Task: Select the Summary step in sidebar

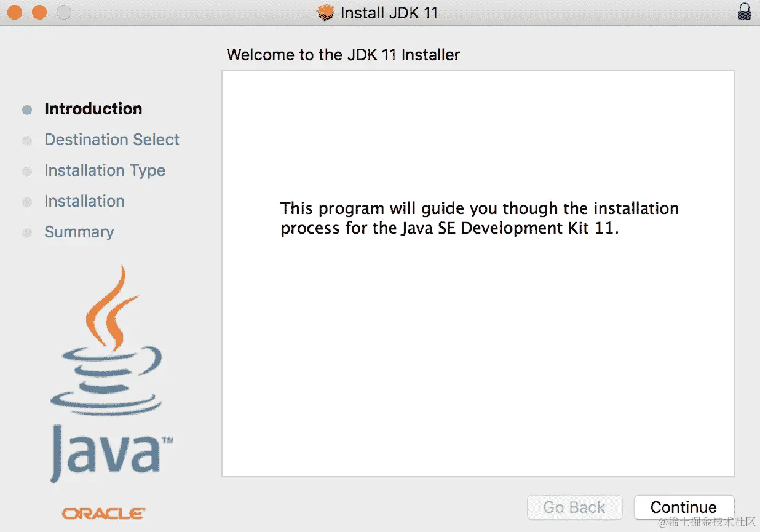Action: pos(79,232)
